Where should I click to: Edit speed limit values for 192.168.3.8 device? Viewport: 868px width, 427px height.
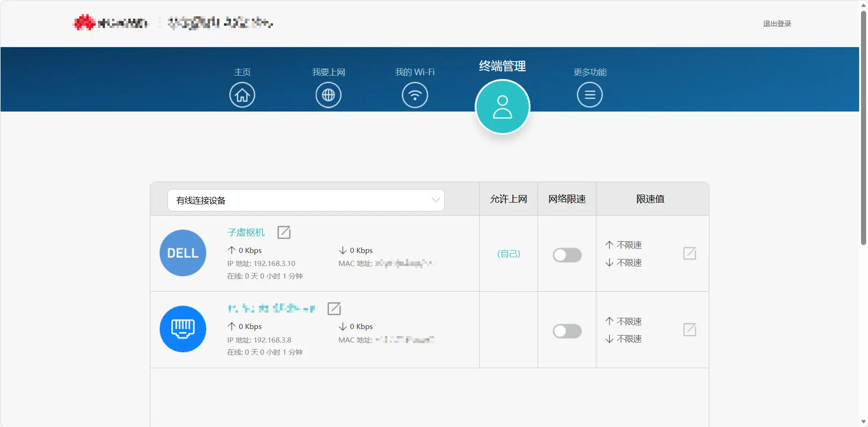(x=689, y=330)
